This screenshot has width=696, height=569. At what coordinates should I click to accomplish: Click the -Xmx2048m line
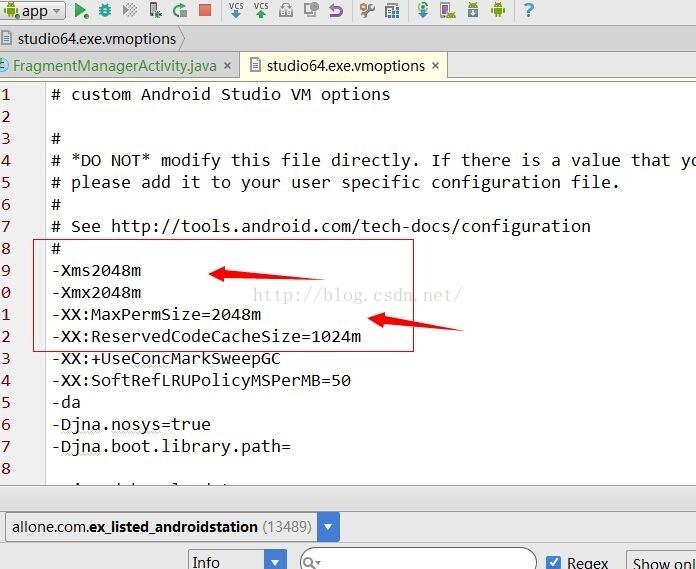pyautogui.click(x=96, y=292)
